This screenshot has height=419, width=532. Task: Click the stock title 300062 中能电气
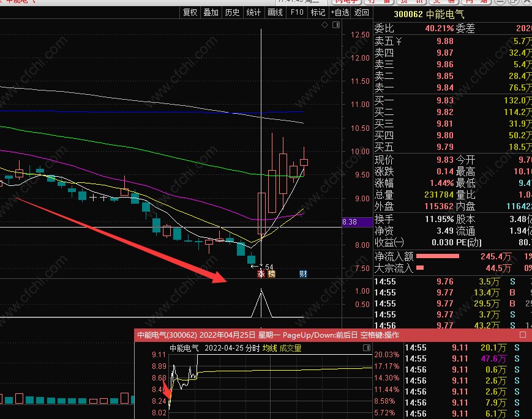tap(429, 14)
